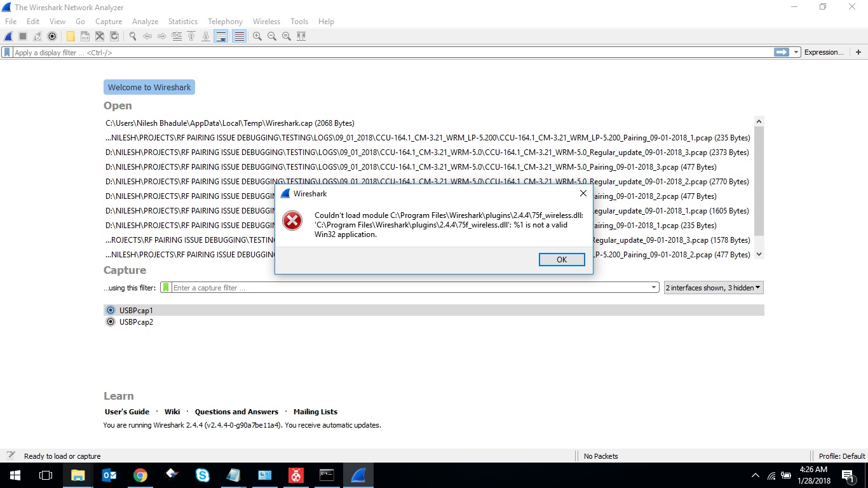
Task: Reset text to normal size icon
Action: click(x=287, y=36)
